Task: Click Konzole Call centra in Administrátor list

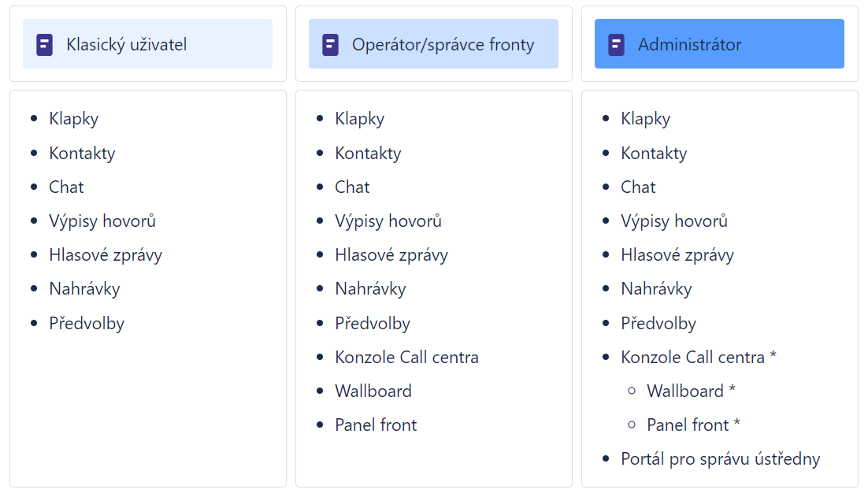Action: click(692, 357)
